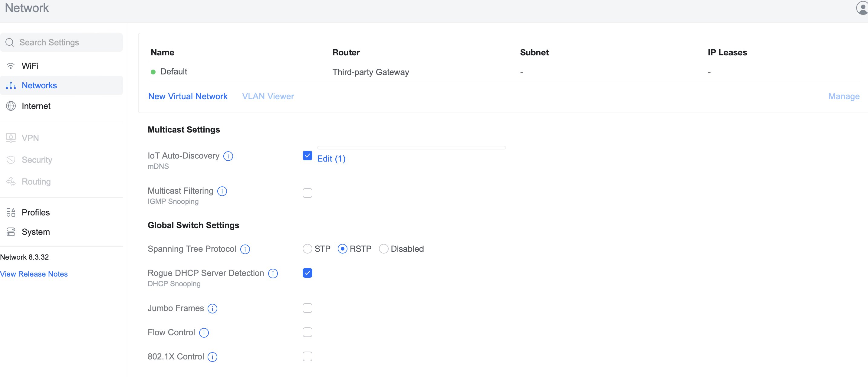The height and width of the screenshot is (377, 868).
Task: Open the WiFi settings section
Action: (61, 66)
